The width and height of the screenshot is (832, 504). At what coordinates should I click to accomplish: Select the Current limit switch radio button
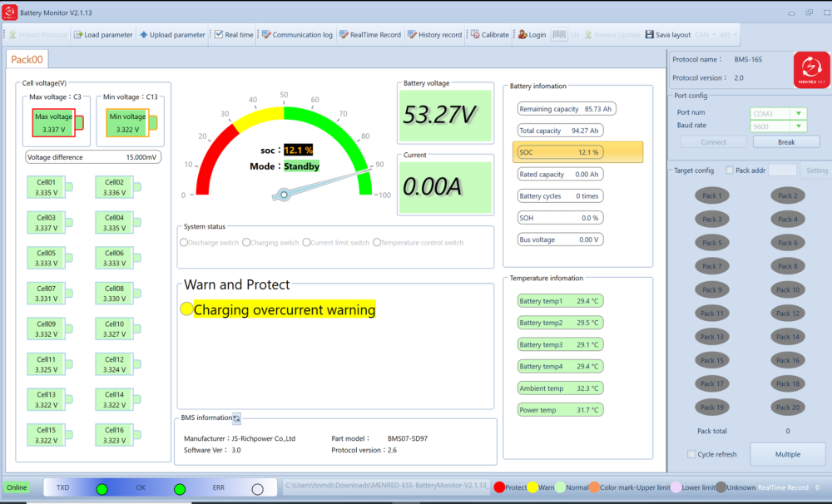(x=306, y=243)
